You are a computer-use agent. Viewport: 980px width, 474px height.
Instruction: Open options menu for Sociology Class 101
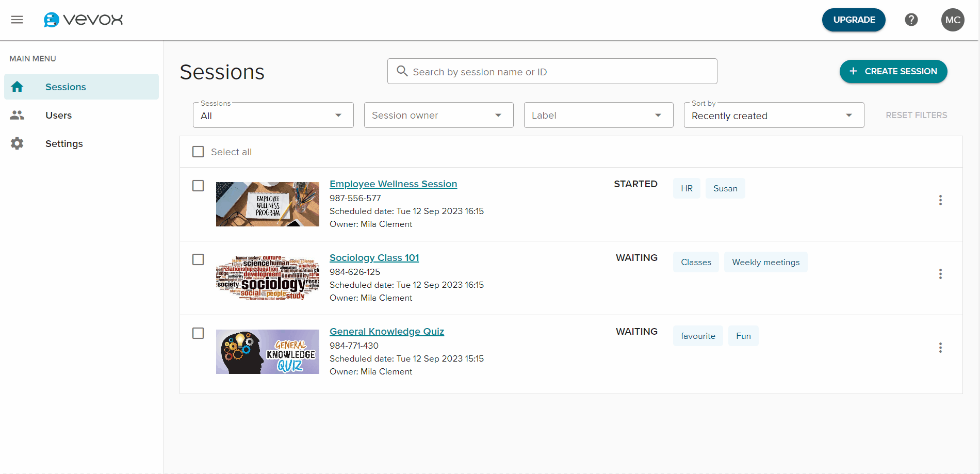(x=940, y=274)
